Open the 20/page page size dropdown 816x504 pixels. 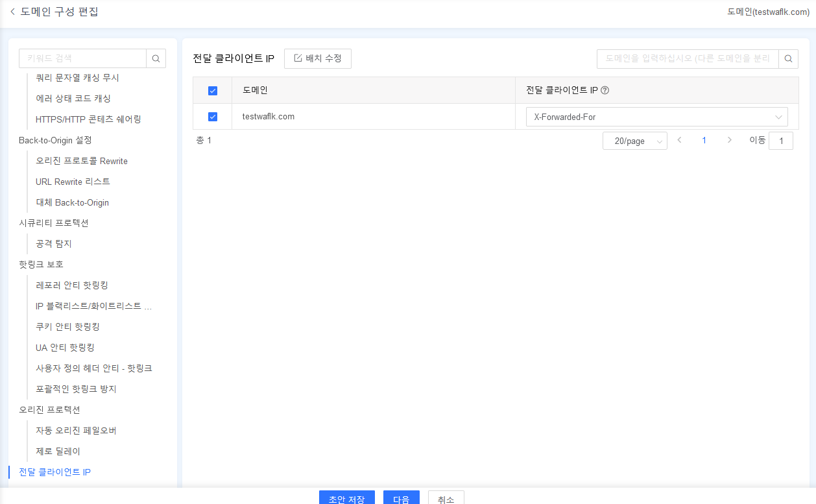coord(634,140)
